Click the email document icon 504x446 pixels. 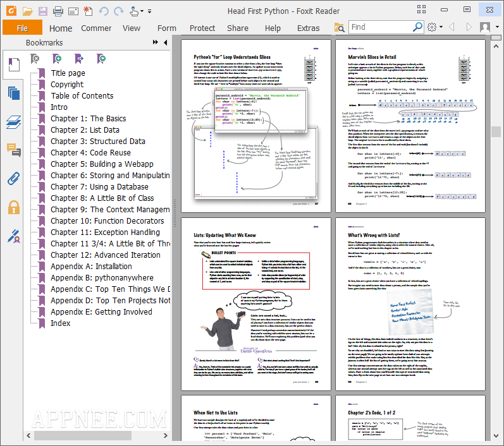[73, 11]
